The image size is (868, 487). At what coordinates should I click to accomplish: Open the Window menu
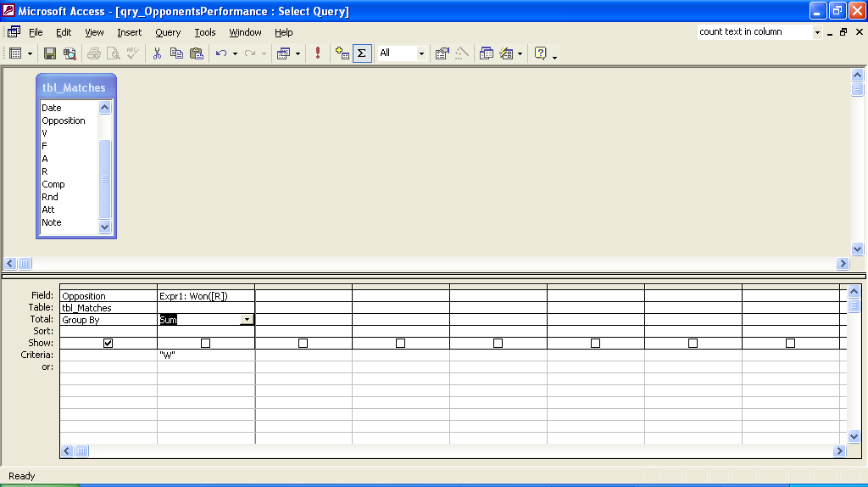coord(245,32)
